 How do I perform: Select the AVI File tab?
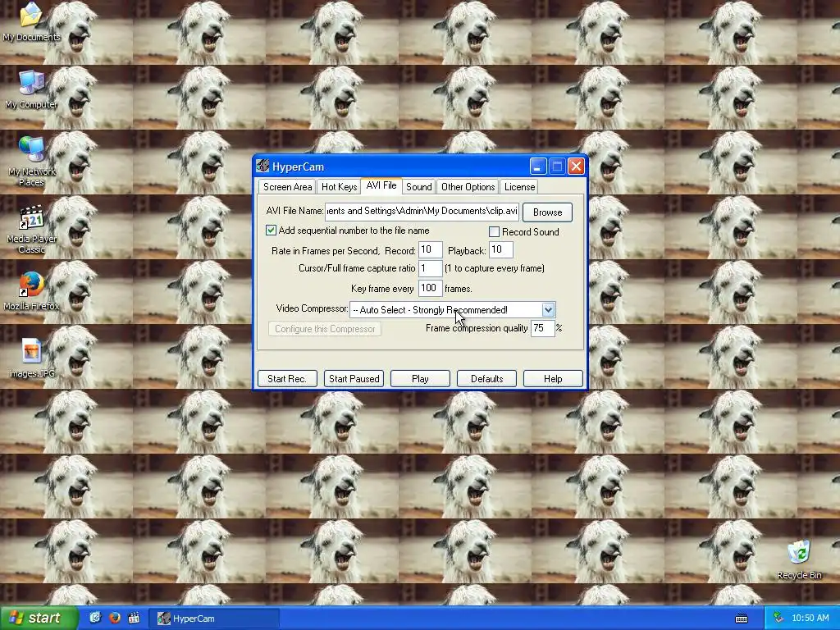coord(381,185)
